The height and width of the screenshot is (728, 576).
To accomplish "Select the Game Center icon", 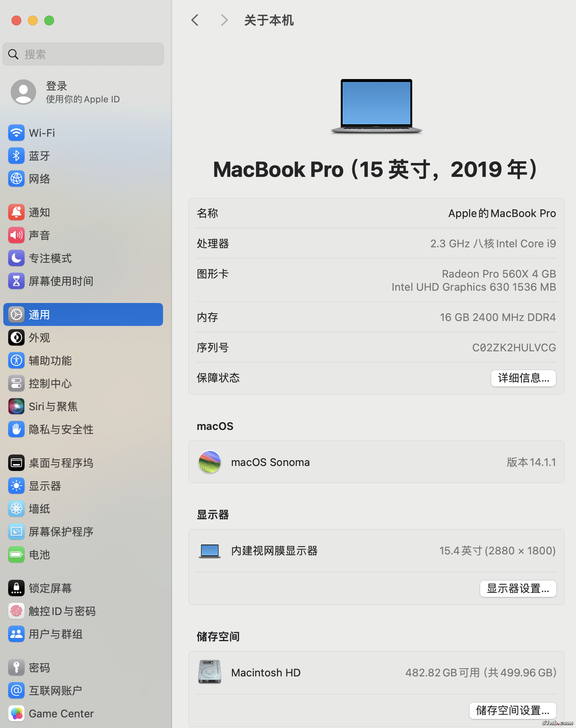I will pyautogui.click(x=16, y=714).
